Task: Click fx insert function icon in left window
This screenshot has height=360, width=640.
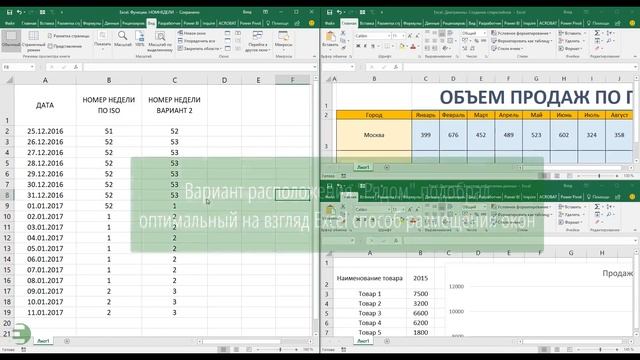Action: coord(76,67)
